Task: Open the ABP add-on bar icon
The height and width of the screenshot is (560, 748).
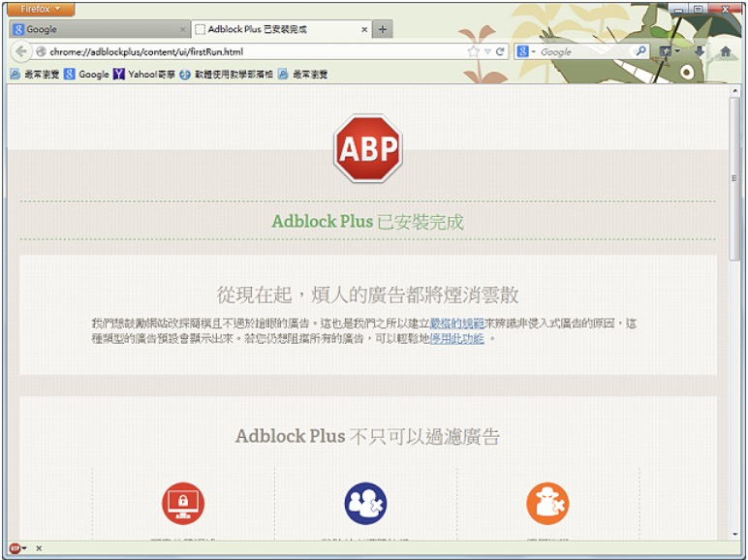Action: coord(16,548)
